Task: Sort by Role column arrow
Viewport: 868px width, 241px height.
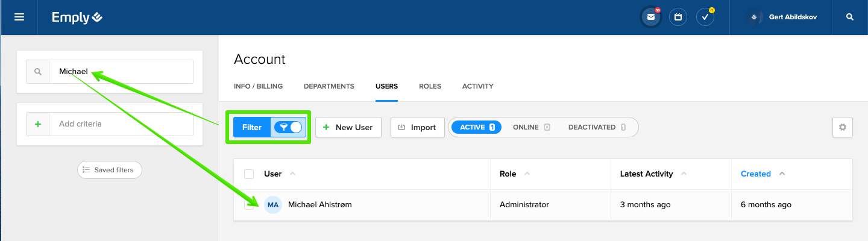Action: (x=527, y=174)
